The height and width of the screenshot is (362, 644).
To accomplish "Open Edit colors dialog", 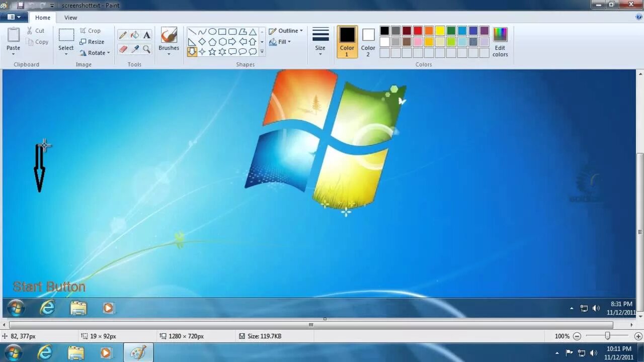I will [500, 42].
